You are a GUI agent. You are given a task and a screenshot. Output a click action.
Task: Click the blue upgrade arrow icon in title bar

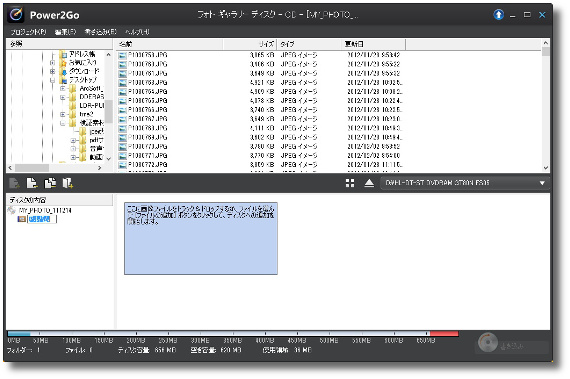[x=498, y=15]
